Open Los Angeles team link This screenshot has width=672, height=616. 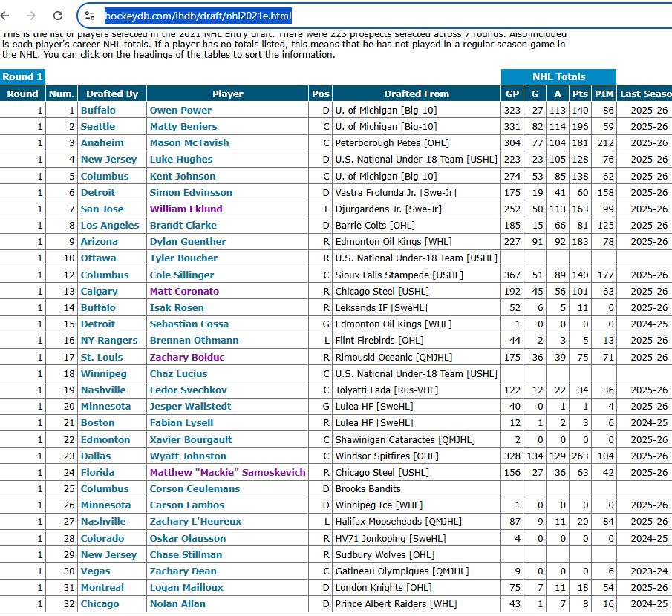110,225
